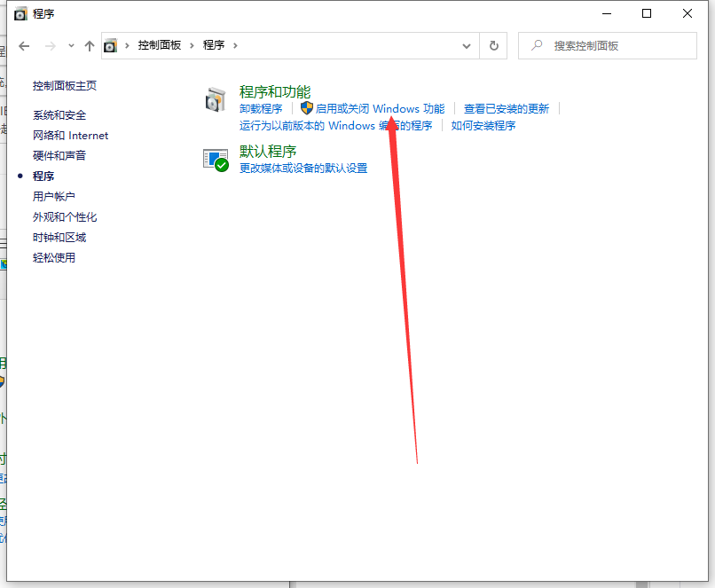Click the Control Panel icon in the address bar
This screenshot has height=588, width=715.
coord(111,45)
